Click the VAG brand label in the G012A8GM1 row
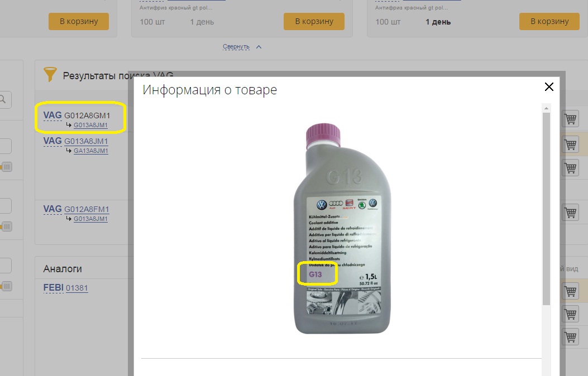 [x=52, y=115]
